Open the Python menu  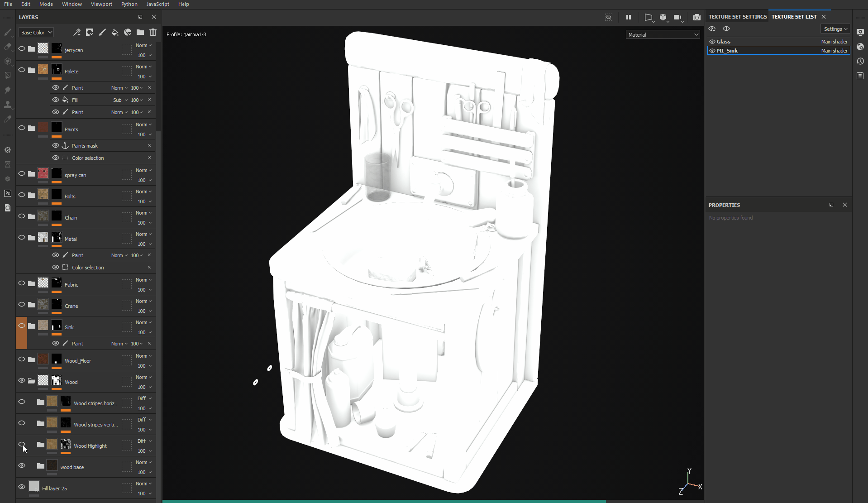click(x=129, y=4)
